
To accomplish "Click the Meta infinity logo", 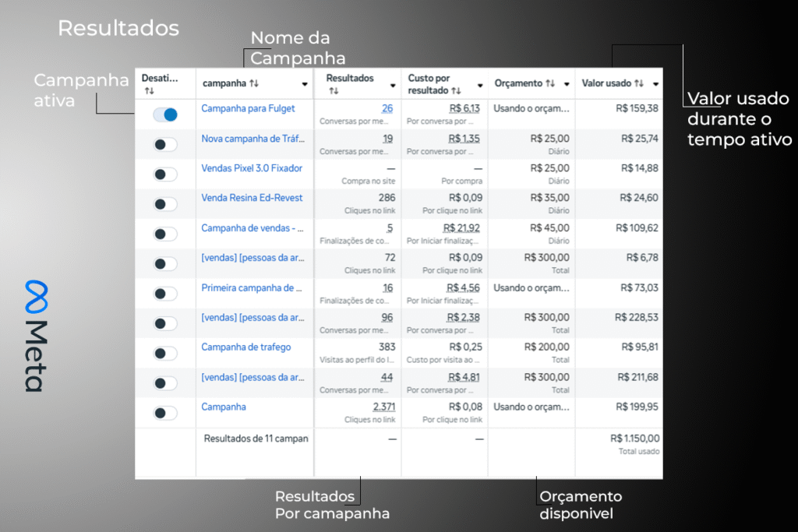I will (x=36, y=296).
